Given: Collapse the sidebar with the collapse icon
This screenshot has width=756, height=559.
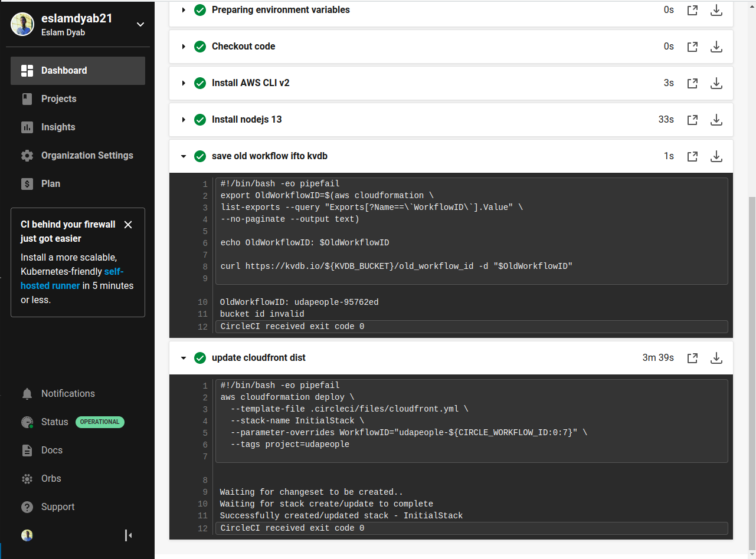Looking at the screenshot, I should [x=128, y=535].
